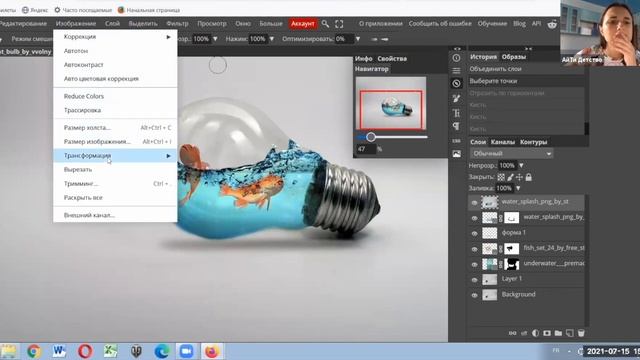Open the О приложении link
This screenshot has width=640, height=360.
pyautogui.click(x=380, y=24)
